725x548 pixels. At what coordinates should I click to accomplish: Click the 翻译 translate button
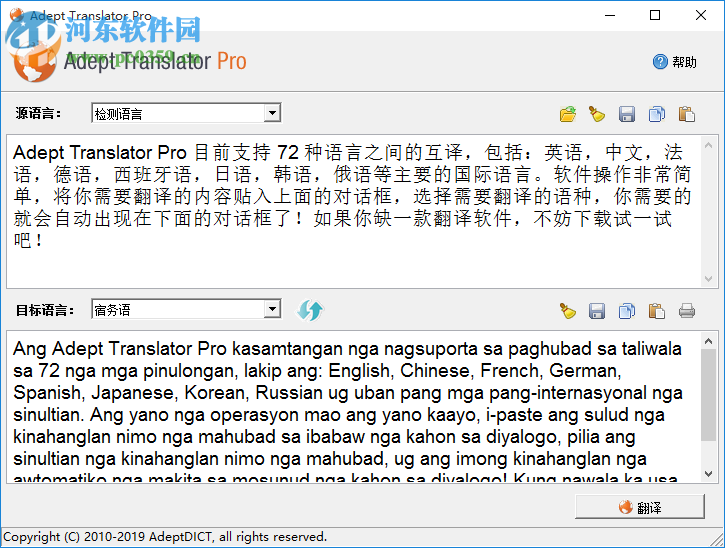point(640,507)
